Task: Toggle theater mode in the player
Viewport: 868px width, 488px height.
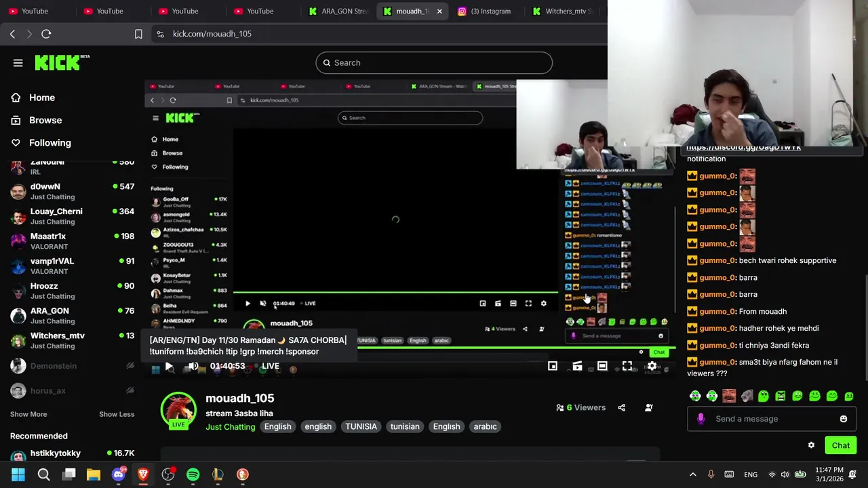Action: coord(602,366)
